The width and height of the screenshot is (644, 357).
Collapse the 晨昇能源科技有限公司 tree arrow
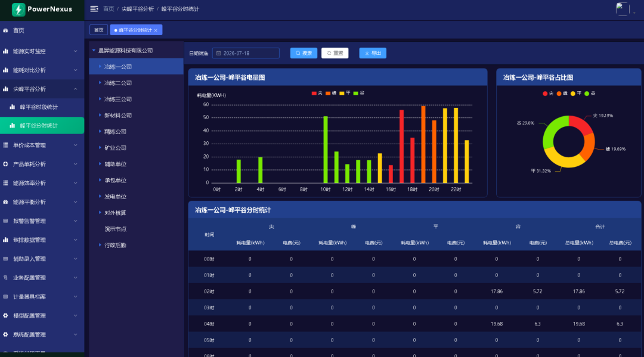point(94,51)
